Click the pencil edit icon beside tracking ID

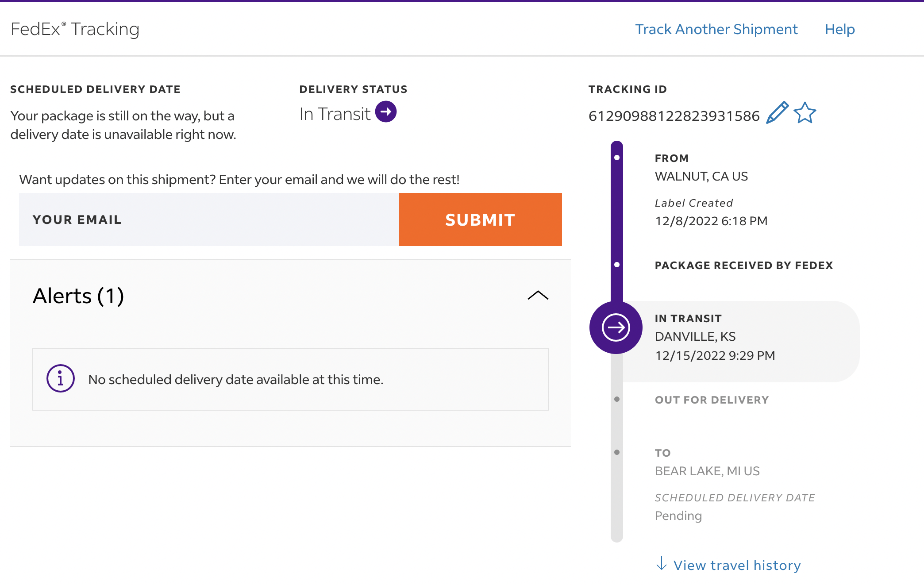pyautogui.click(x=777, y=112)
